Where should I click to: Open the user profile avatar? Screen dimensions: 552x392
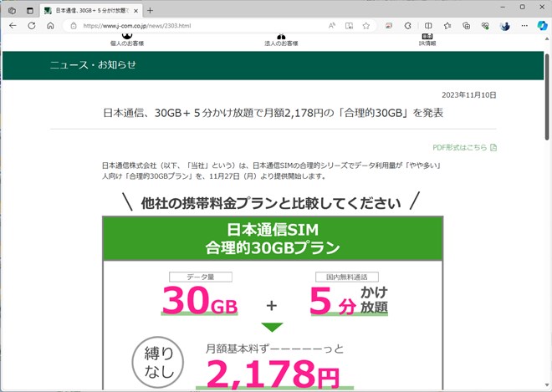[x=505, y=26]
